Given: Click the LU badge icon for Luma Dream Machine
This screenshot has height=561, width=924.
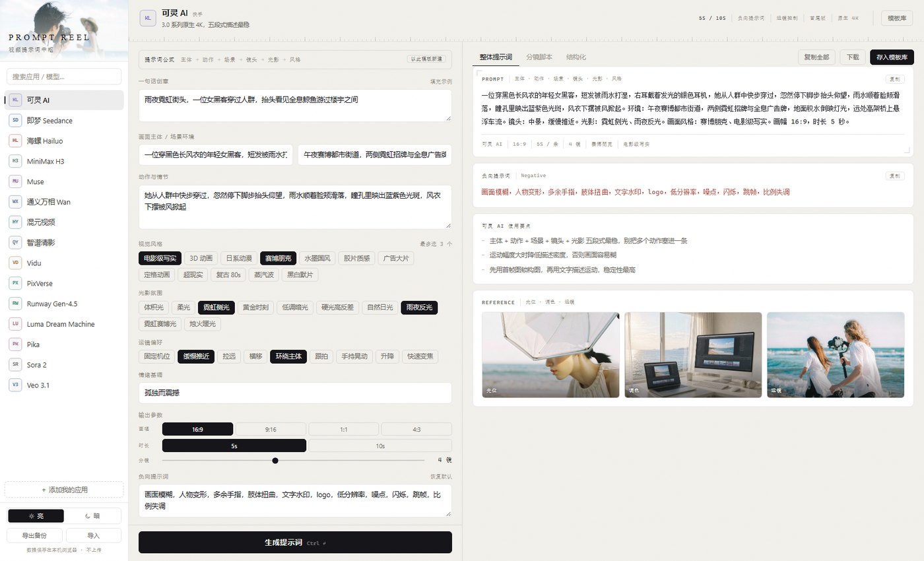Looking at the screenshot, I should [x=15, y=324].
